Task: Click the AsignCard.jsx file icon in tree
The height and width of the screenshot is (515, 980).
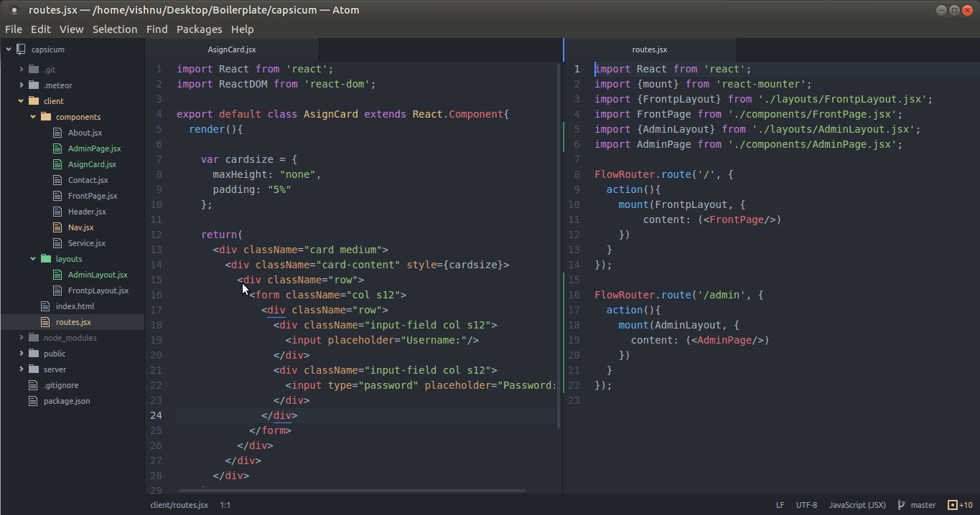Action: click(x=58, y=164)
